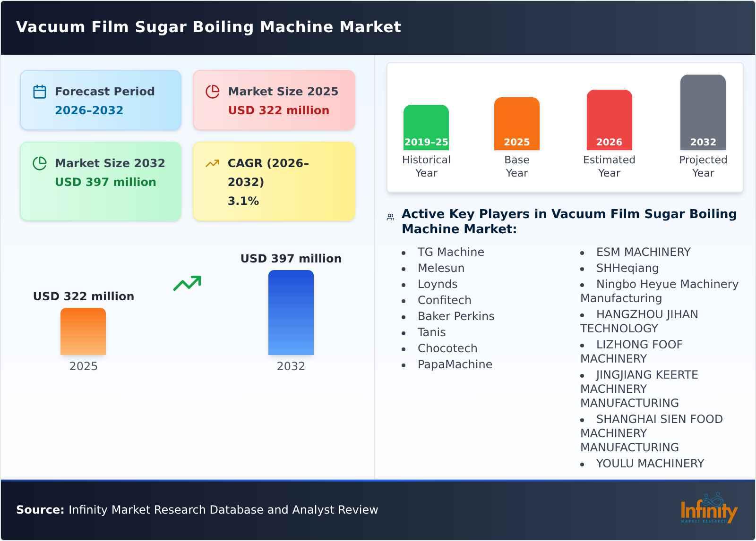Click the Source line in the footer
This screenshot has height=541, width=756.
[x=197, y=510]
